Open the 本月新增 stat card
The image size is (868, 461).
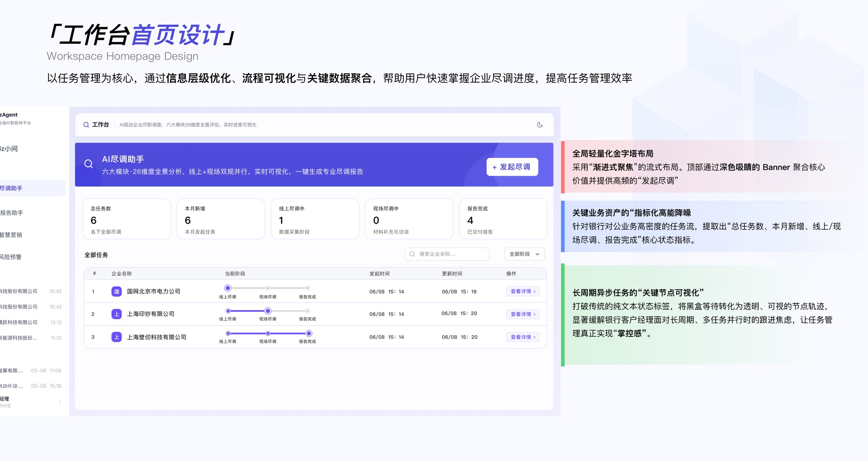pos(221,219)
